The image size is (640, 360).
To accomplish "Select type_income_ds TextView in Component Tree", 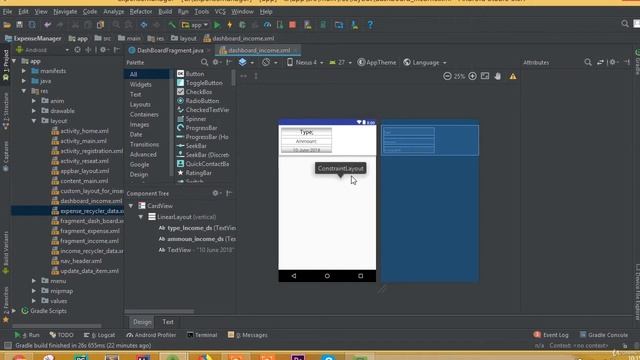I will coord(197,228).
